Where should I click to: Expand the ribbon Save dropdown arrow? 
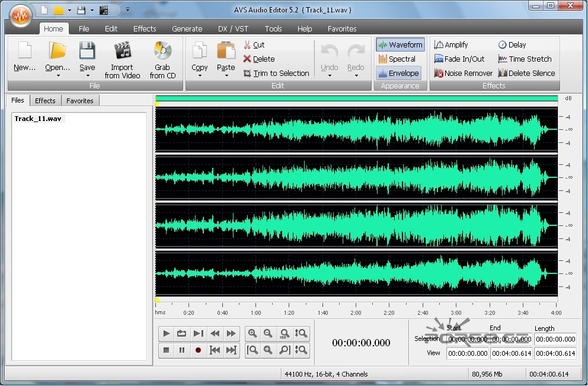pyautogui.click(x=88, y=76)
